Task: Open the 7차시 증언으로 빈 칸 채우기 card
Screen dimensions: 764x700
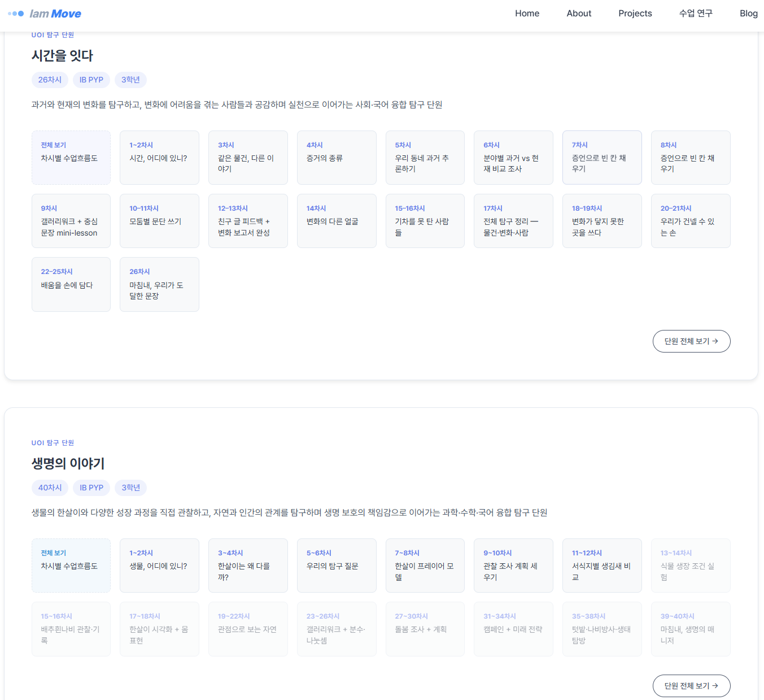Action: click(602, 158)
